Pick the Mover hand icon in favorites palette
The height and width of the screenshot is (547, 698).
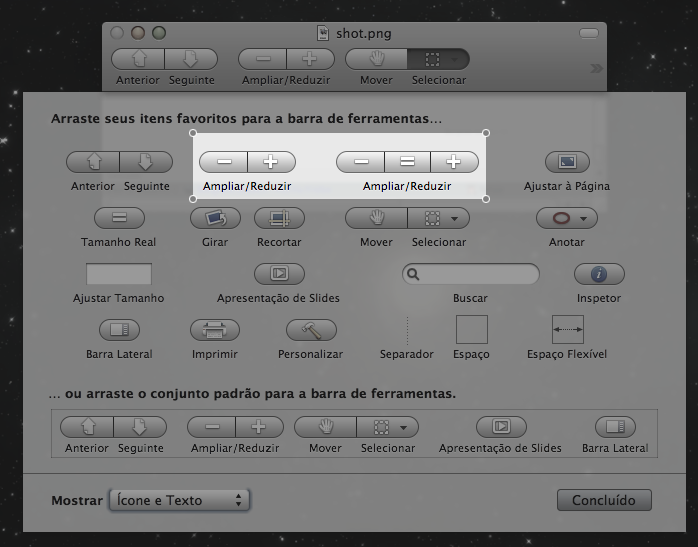[x=377, y=218]
